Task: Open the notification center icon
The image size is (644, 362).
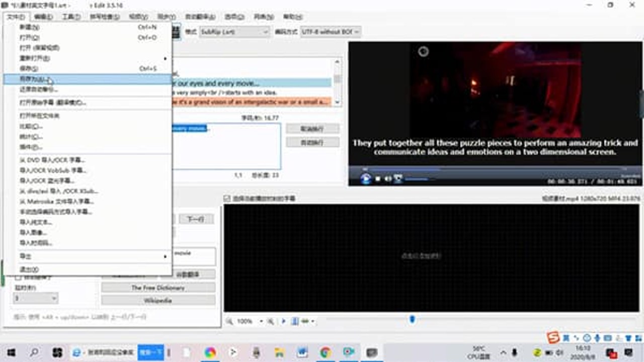Action: (x=628, y=352)
